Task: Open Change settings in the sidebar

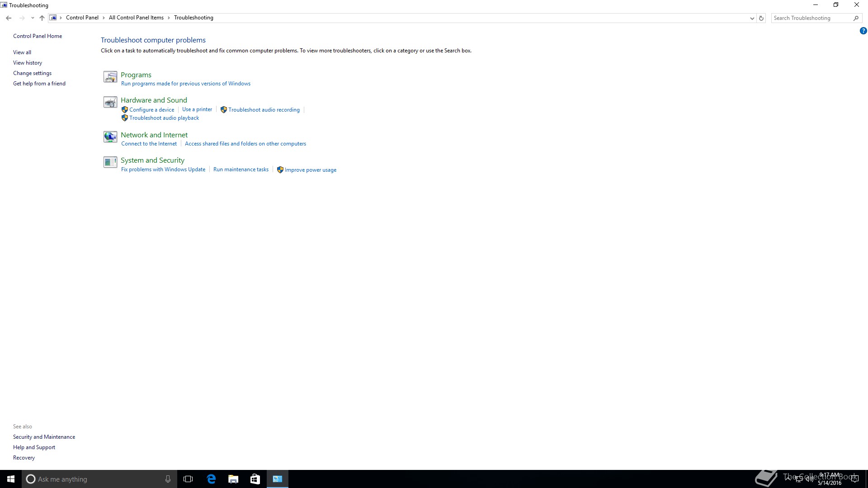Action: click(32, 73)
